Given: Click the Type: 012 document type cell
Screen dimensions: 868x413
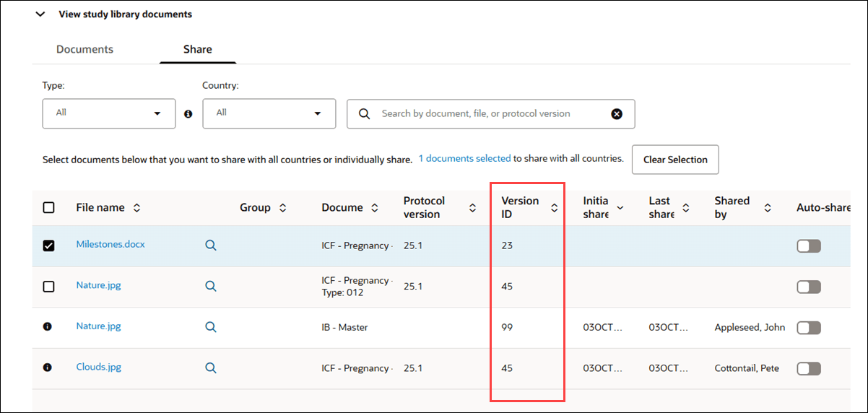Looking at the screenshot, I should click(342, 292).
